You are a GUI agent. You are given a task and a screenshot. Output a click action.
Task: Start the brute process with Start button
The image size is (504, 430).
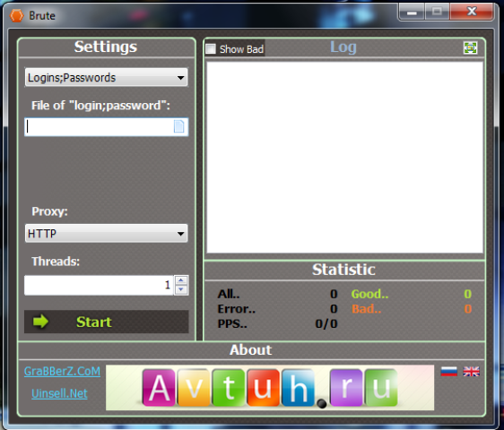107,322
